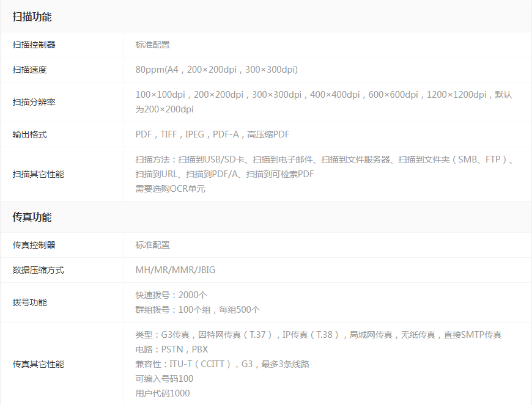Click the MH/MR/MMR/JBIG compression text
Screen dimensions: 532x405
[177, 269]
